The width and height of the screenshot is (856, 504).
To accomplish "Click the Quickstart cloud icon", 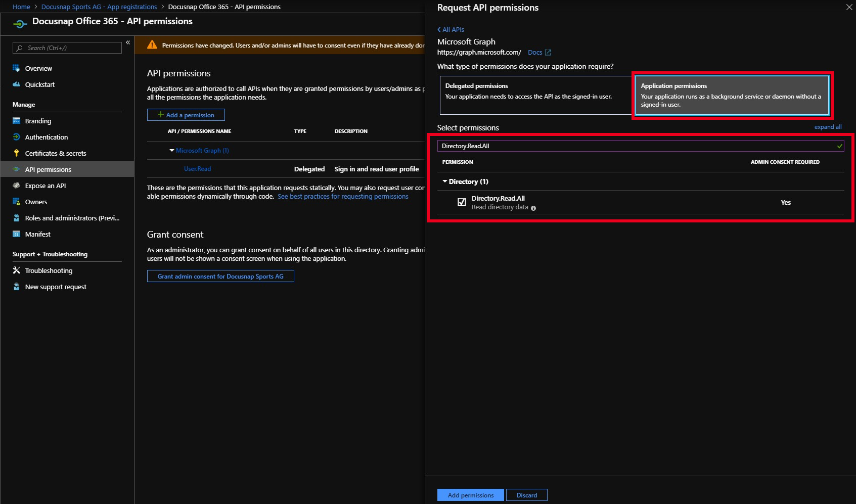I will [16, 84].
